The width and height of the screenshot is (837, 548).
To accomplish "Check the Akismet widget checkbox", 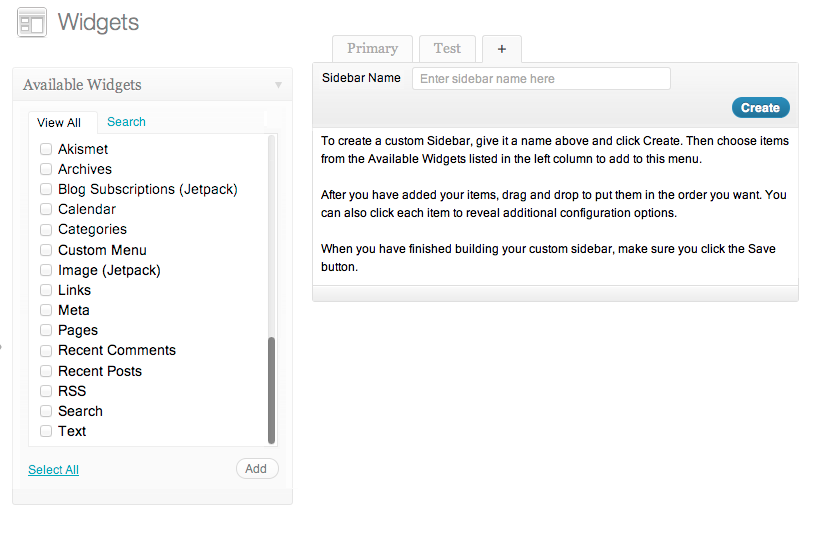I will (x=46, y=149).
